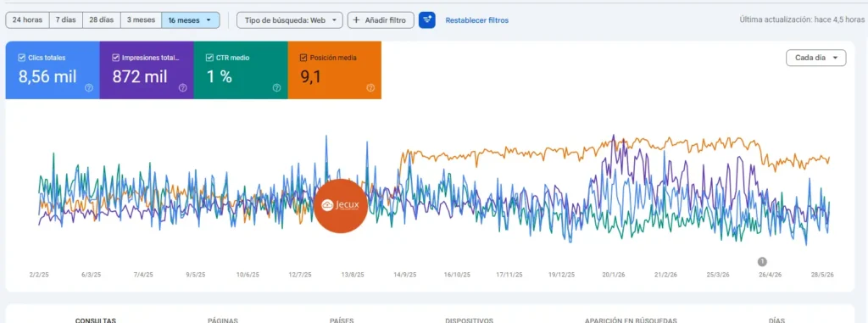This screenshot has width=868, height=323.
Task: Click the 8,56 mil clicks value
Action: (x=47, y=76)
